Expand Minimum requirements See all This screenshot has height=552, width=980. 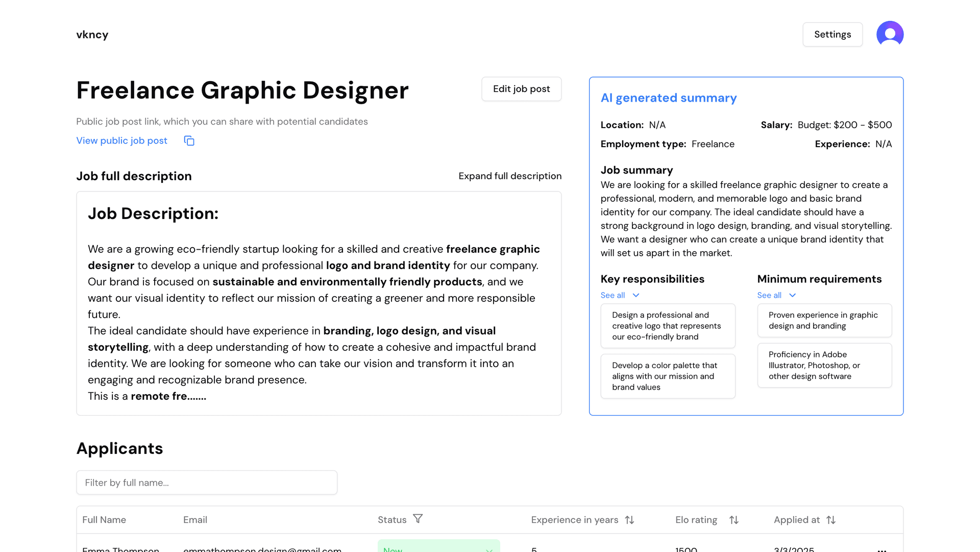(776, 295)
